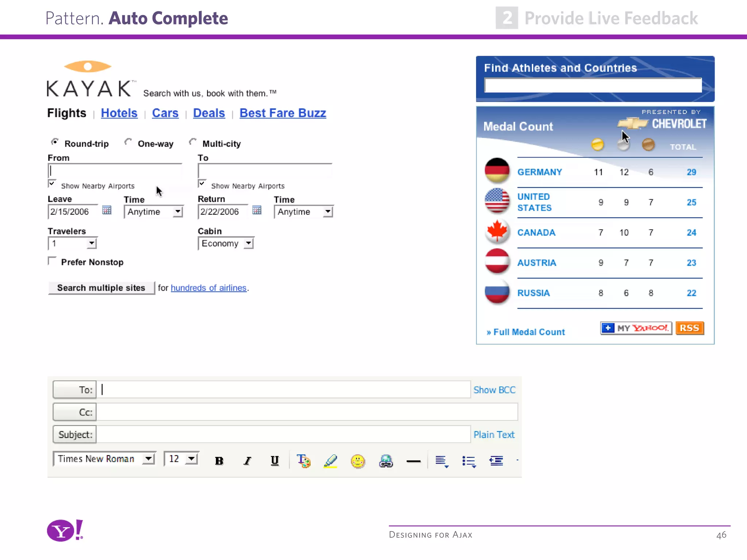Insert a smiley emoticon

357,461
